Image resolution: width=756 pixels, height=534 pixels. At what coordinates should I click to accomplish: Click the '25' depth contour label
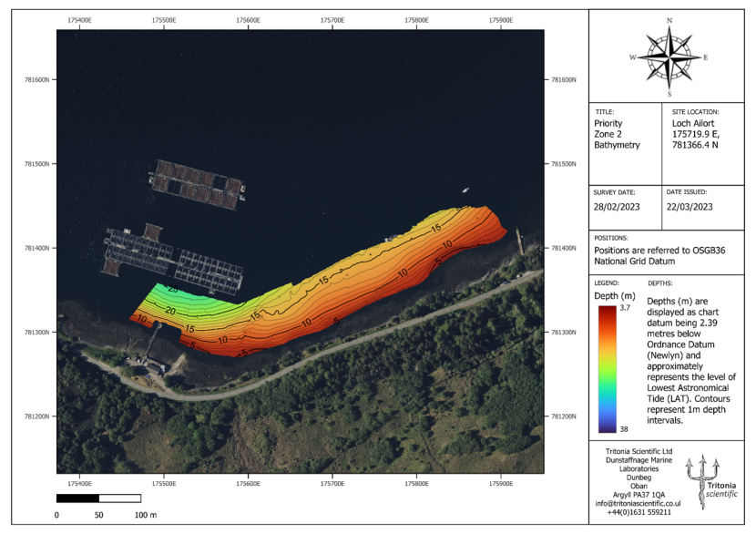(173, 289)
